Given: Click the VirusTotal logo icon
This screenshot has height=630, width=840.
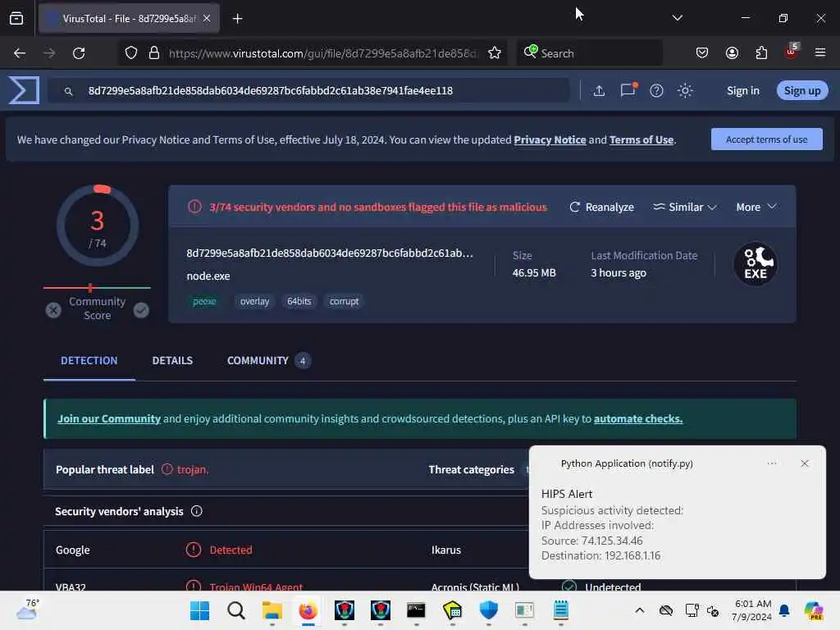Looking at the screenshot, I should click(24, 90).
